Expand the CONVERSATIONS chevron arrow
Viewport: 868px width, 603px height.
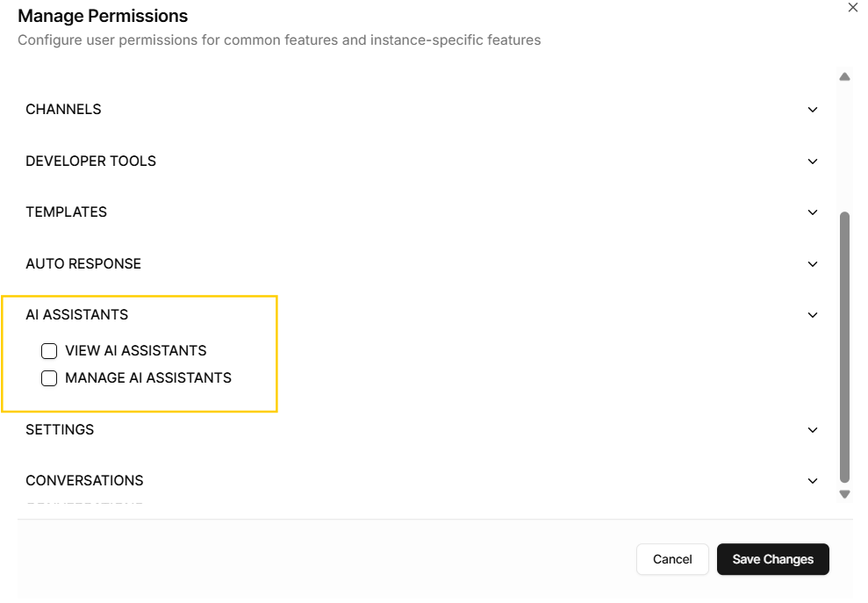(x=813, y=481)
